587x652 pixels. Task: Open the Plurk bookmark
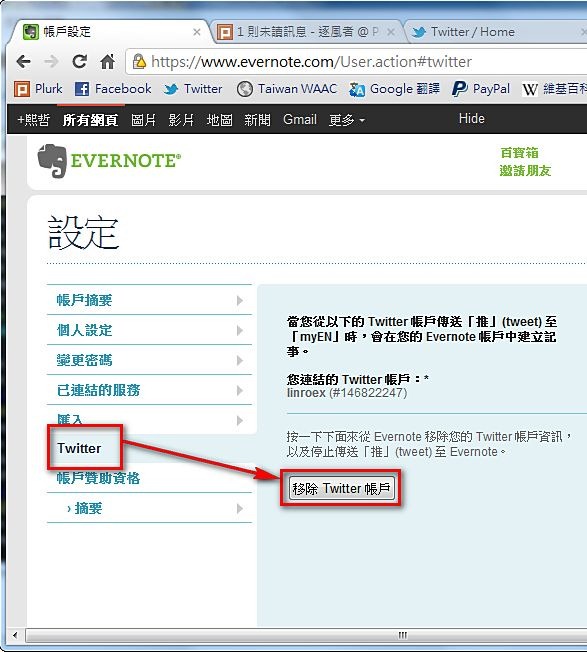[38, 89]
